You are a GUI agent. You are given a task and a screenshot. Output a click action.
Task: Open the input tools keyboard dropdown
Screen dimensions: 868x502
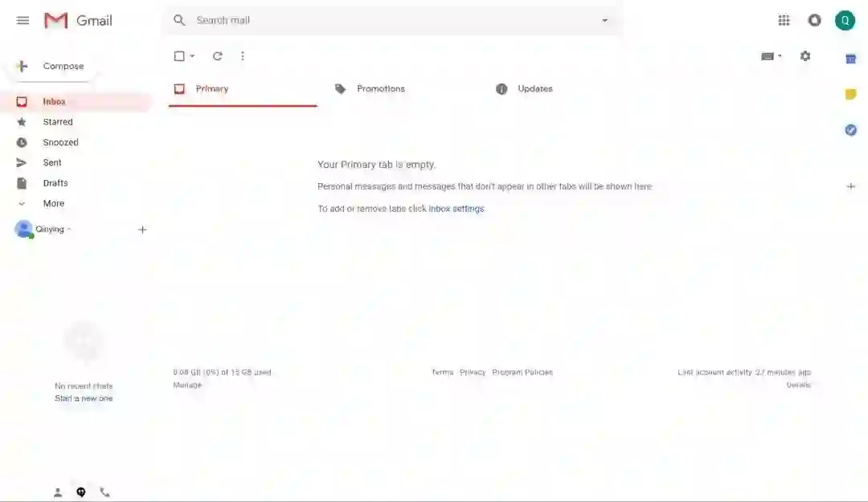771,56
